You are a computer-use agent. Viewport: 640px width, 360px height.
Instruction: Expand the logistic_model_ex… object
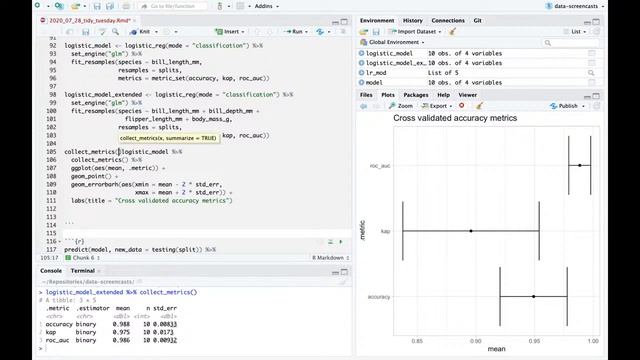tap(361, 63)
